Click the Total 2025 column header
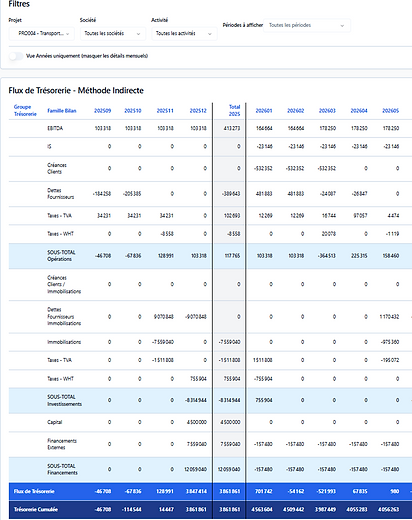Screen dimensions: 412x520 (x=234, y=110)
